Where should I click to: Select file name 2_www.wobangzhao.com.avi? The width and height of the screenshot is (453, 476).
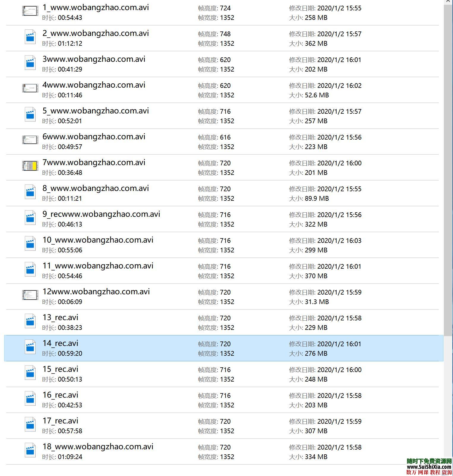pyautogui.click(x=96, y=33)
